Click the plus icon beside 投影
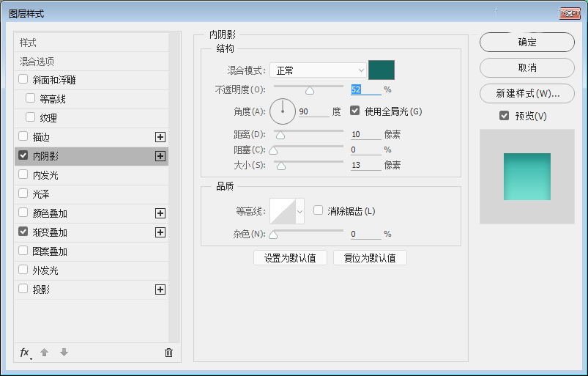This screenshot has width=588, height=376. tap(160, 290)
